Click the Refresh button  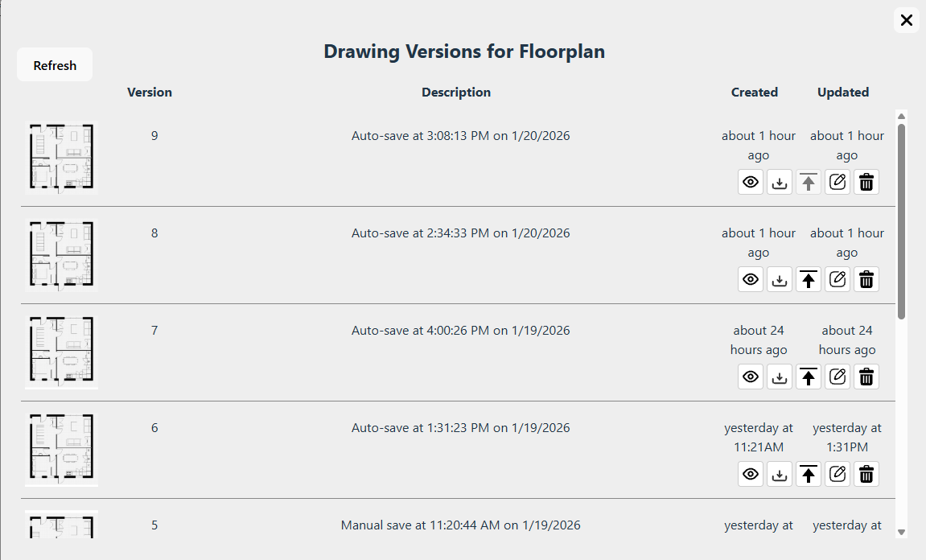click(x=55, y=65)
